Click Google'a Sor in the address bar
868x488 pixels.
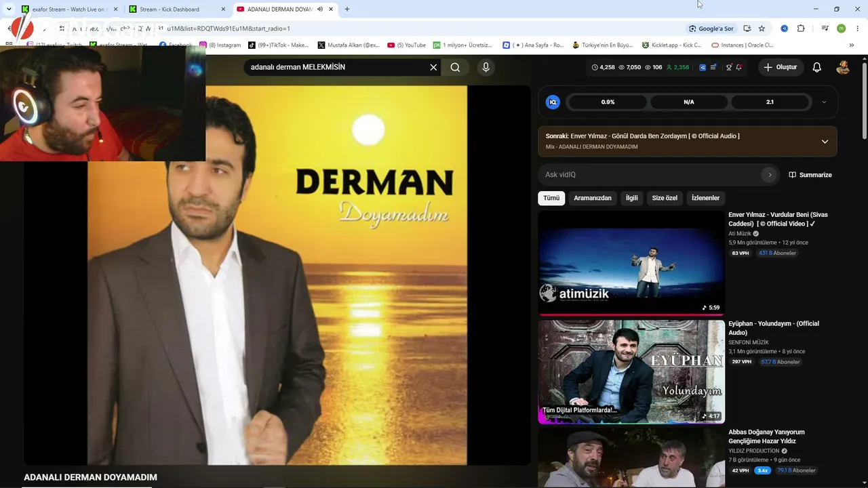click(711, 28)
